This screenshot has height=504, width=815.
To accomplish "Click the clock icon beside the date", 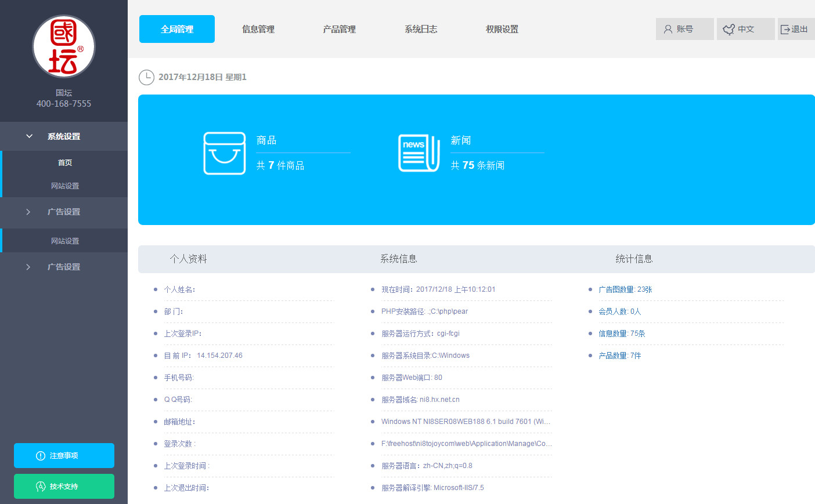I will pos(146,77).
